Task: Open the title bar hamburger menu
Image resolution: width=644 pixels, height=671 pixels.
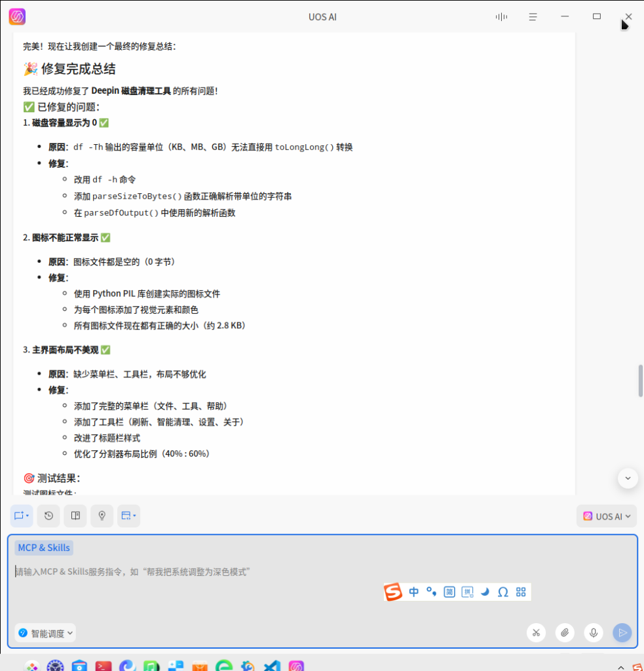Action: [x=533, y=16]
